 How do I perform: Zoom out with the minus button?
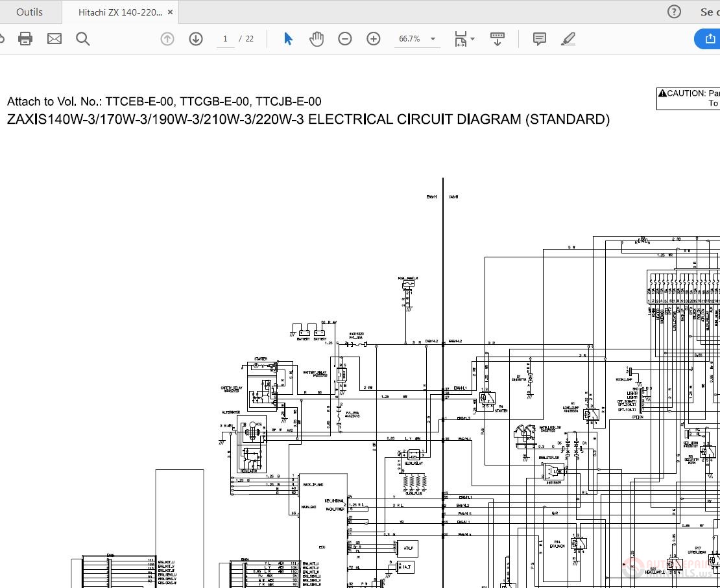[x=345, y=38]
